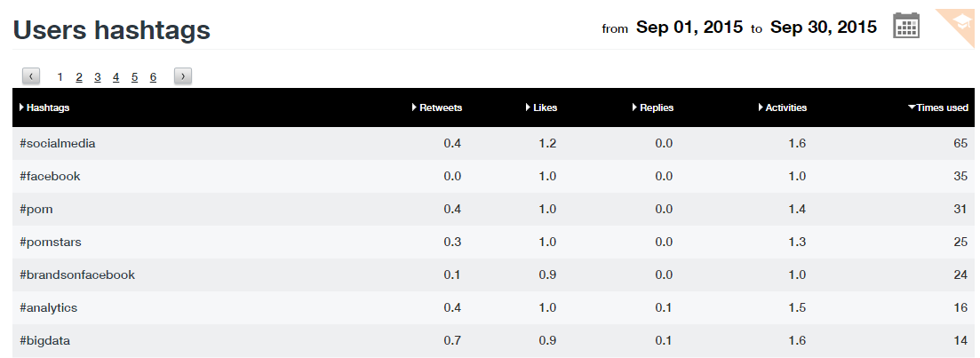This screenshot has width=980, height=358.
Task: Open the calendar date picker icon
Action: (x=905, y=27)
